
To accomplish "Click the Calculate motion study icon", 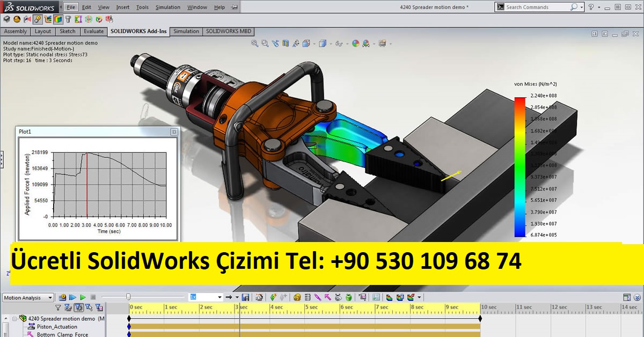I will point(63,297).
